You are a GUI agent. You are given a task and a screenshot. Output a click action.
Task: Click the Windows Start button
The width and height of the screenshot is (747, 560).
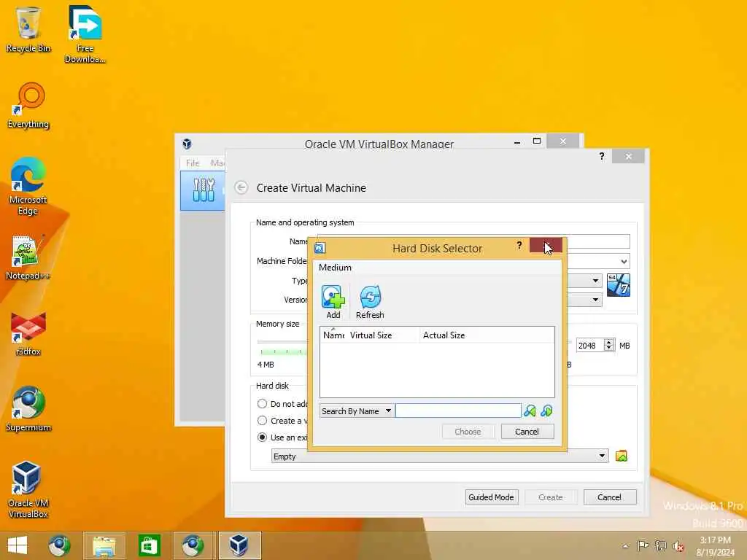[x=18, y=545]
